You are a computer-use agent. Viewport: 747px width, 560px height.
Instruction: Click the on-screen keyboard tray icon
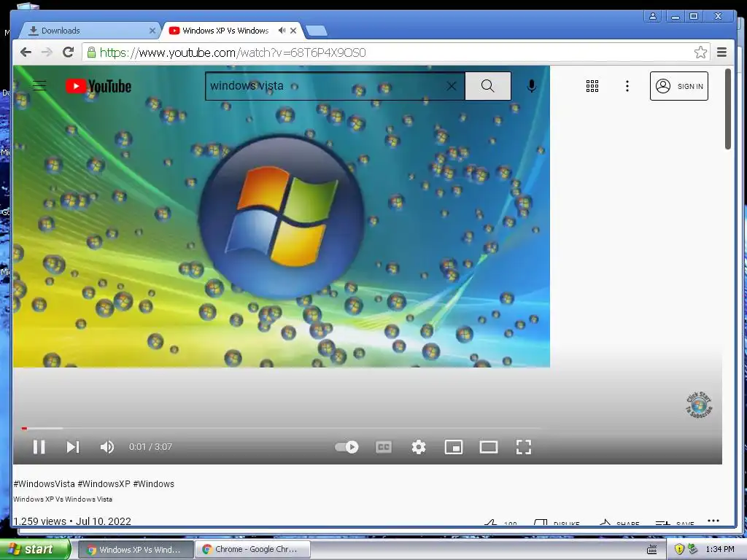coord(651,550)
